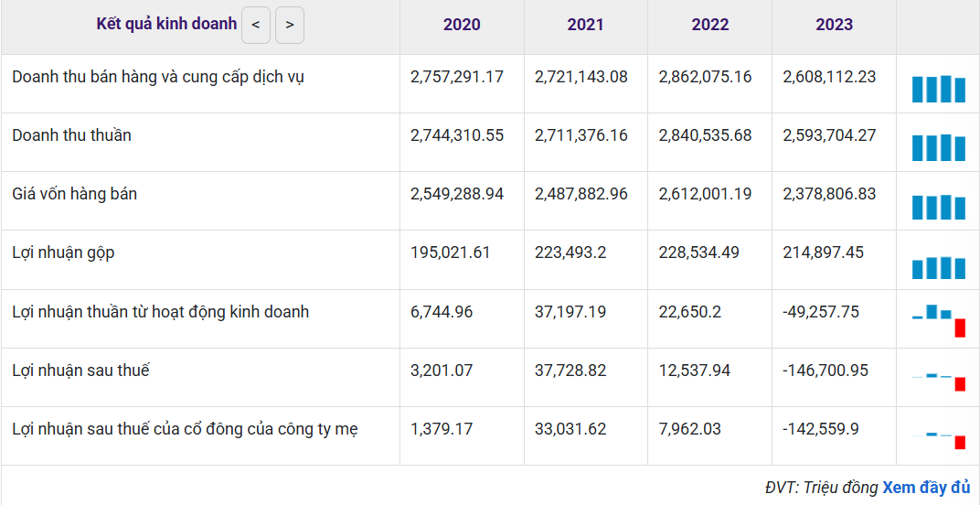The width and height of the screenshot is (980, 505).
Task: Open the Xem đầy đủ link
Action: click(x=926, y=488)
